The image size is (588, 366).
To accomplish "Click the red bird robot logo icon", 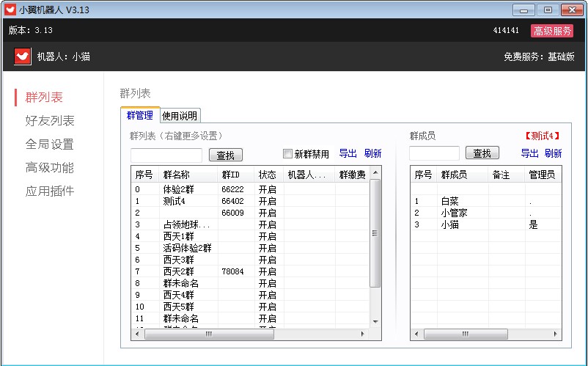I will [x=23, y=56].
